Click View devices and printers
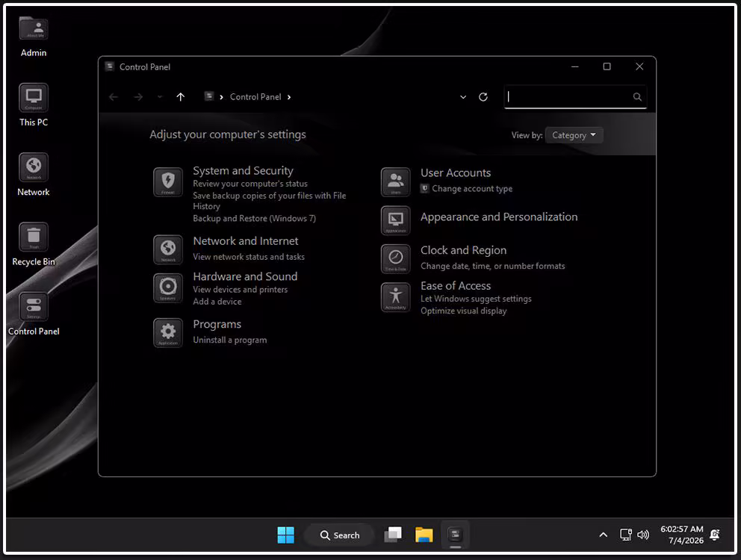The image size is (741, 560). coord(240,289)
